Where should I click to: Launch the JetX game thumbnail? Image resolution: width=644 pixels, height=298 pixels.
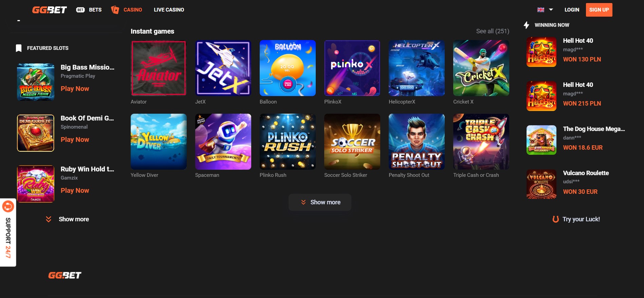223,68
